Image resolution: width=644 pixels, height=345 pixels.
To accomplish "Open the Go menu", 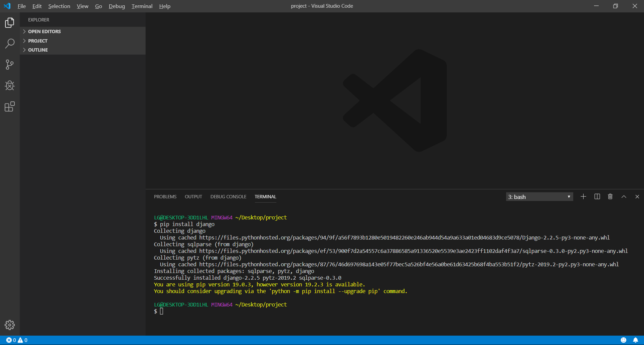I will 98,6.
